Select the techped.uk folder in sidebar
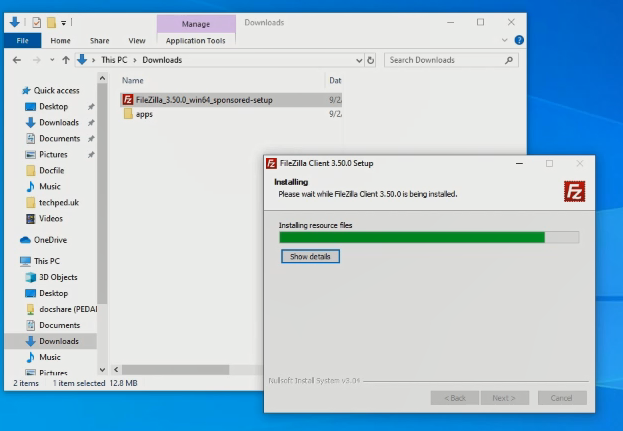The width and height of the screenshot is (623, 431). (57, 202)
